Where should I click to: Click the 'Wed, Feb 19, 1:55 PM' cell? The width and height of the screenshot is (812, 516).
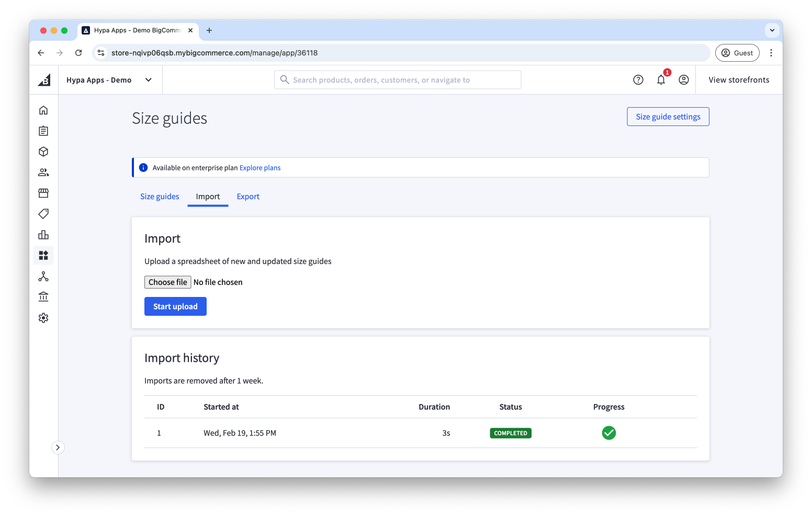pyautogui.click(x=240, y=433)
